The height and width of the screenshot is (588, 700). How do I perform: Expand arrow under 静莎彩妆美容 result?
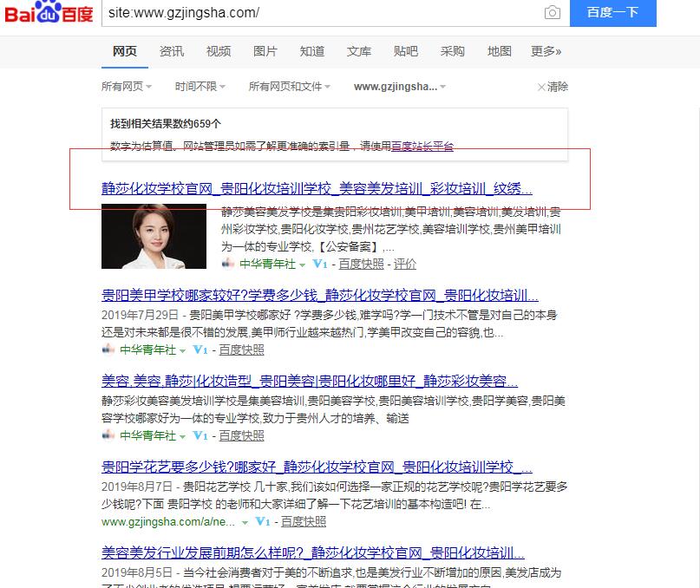tap(182, 436)
